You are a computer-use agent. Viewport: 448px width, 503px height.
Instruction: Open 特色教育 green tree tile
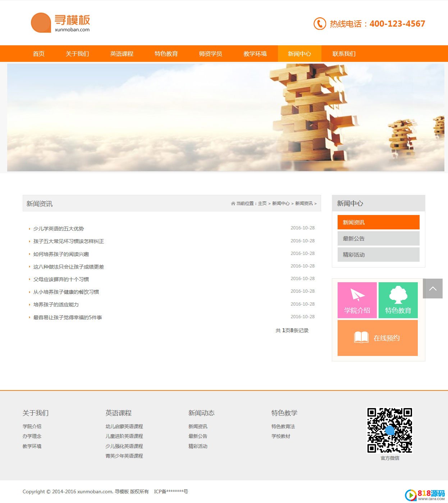point(398,300)
